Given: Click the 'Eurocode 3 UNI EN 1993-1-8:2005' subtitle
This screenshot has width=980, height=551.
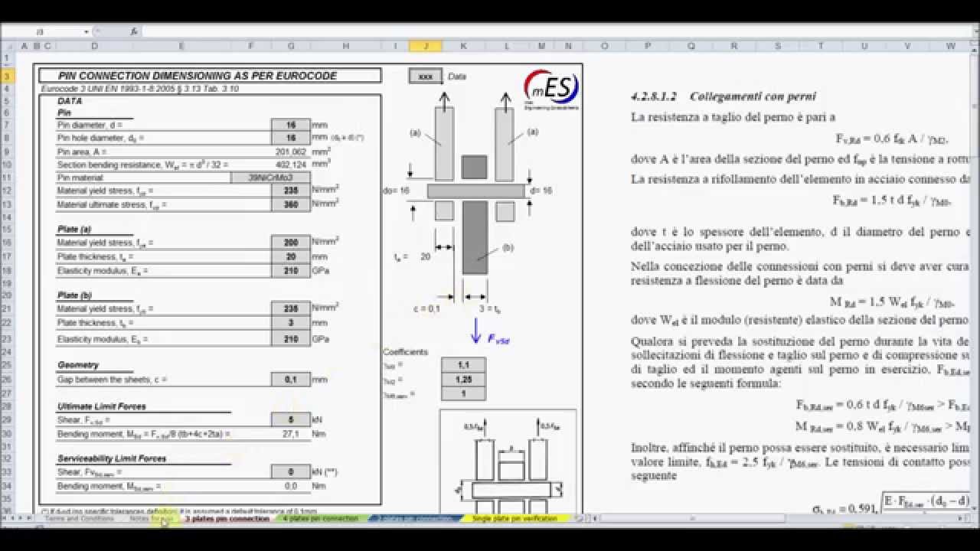Looking at the screenshot, I should tap(139, 89).
